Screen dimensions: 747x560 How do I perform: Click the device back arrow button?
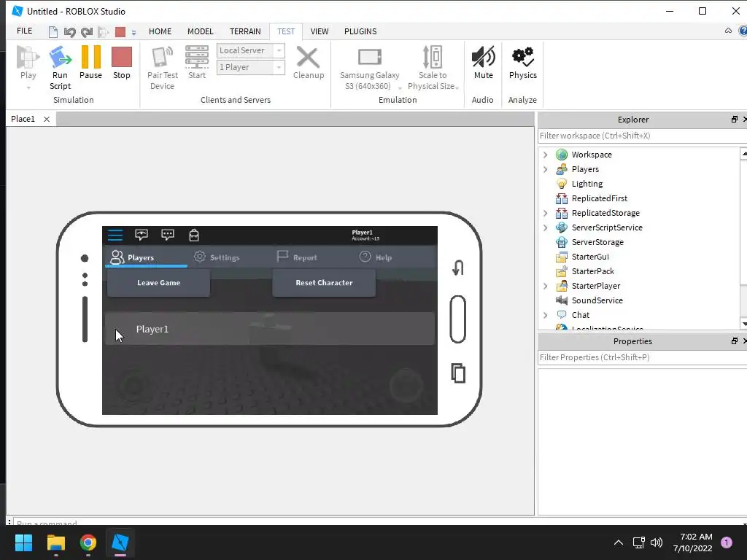[458, 268]
